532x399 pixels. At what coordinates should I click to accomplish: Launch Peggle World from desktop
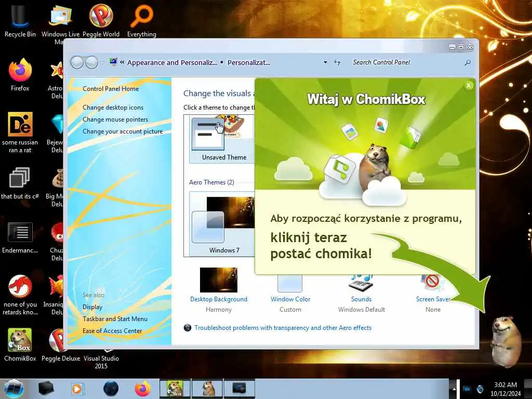[x=101, y=20]
